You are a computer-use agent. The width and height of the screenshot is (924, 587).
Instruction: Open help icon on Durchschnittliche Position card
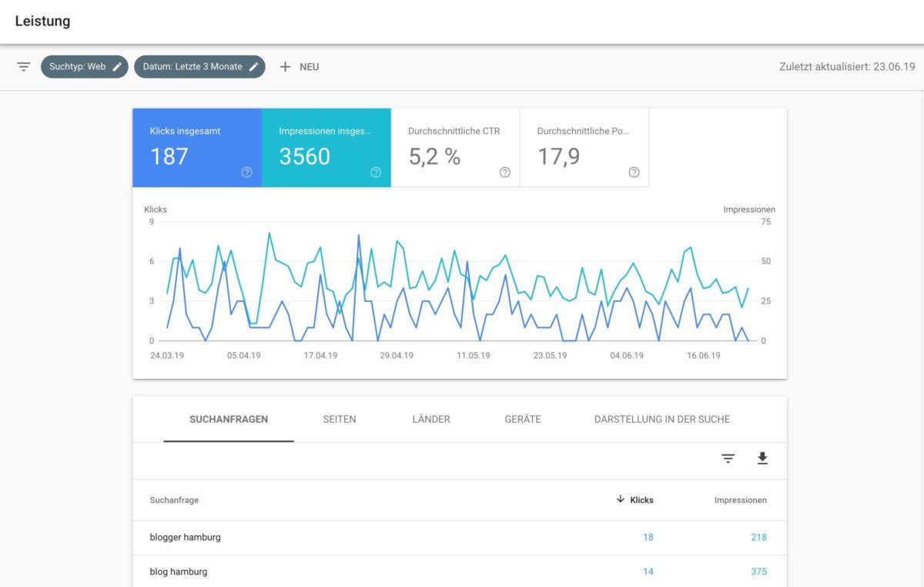tap(634, 173)
